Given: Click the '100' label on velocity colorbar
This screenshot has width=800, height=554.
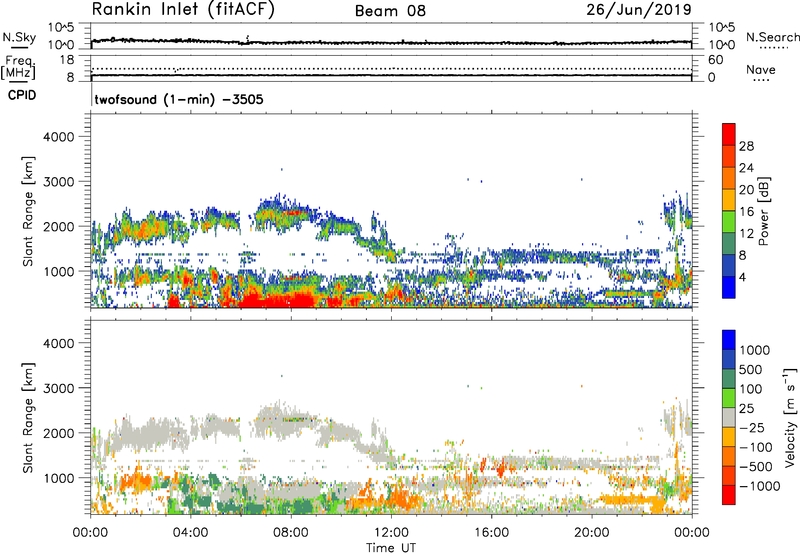Looking at the screenshot, I should tap(751, 389).
